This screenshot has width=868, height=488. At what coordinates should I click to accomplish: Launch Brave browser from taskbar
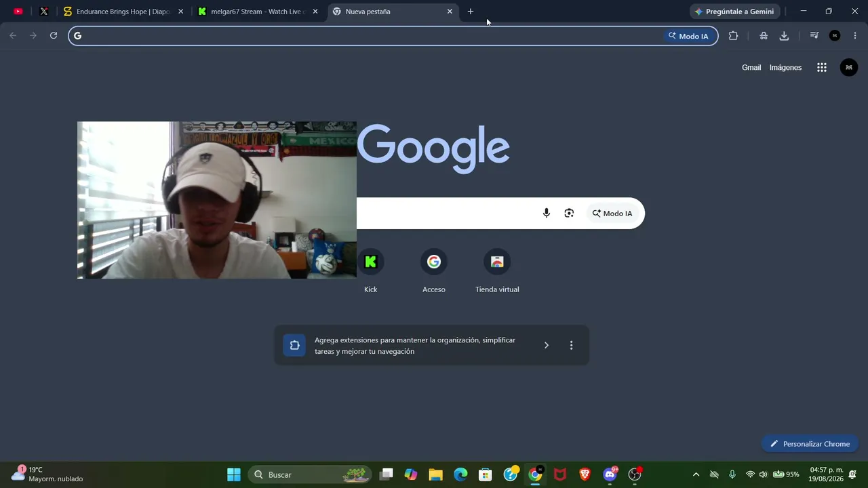(585, 474)
